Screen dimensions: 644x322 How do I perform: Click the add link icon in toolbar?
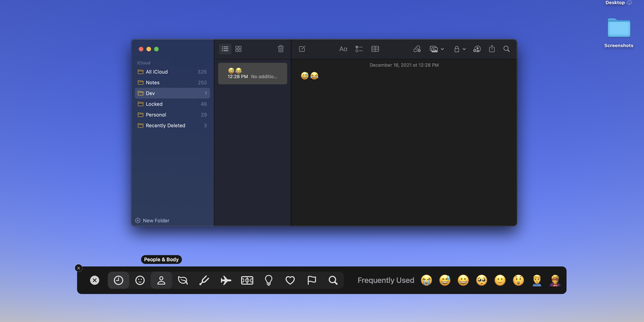(417, 49)
